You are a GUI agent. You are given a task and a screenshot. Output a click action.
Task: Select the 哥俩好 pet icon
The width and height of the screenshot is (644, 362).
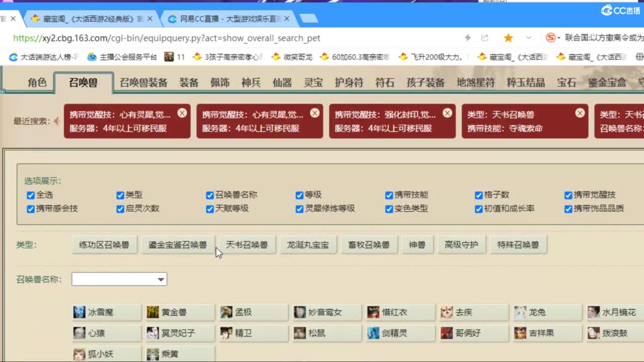[x=446, y=333]
